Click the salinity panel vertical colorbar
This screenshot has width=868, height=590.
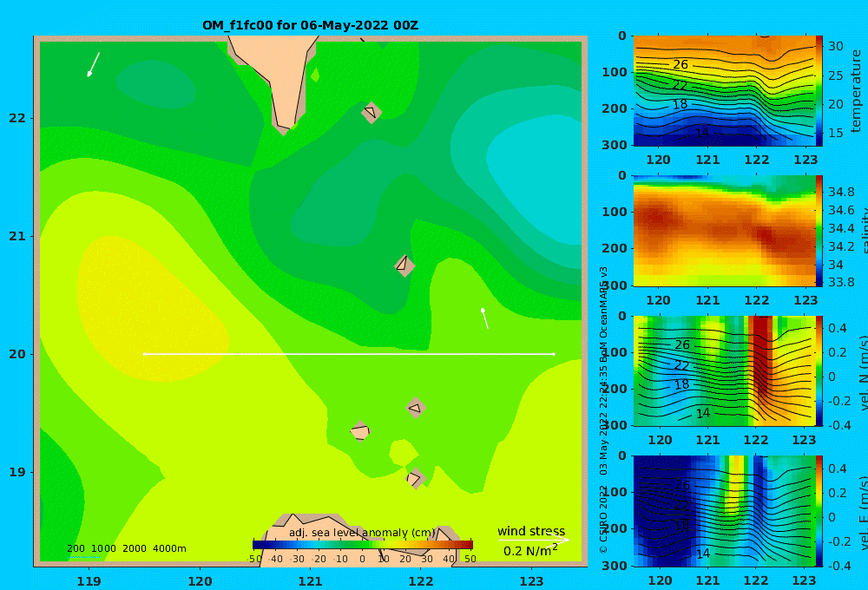(x=819, y=231)
